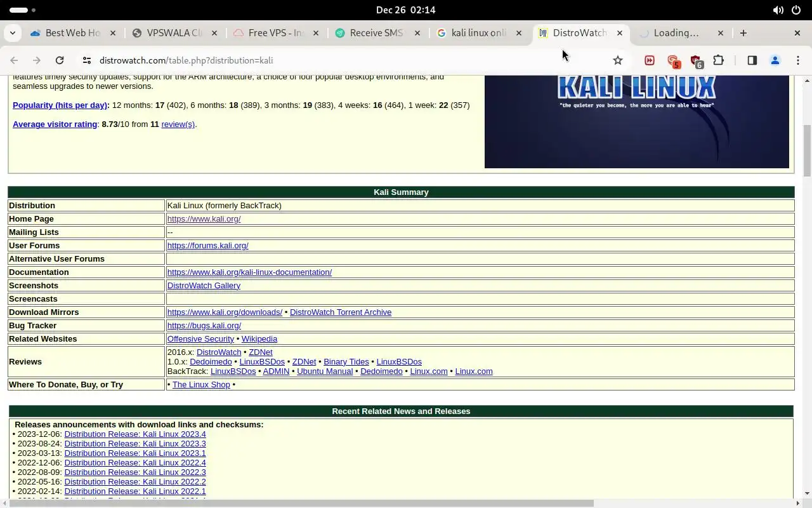Open ADMIN BackTrack review link
This screenshot has height=508, width=812.
click(276, 371)
